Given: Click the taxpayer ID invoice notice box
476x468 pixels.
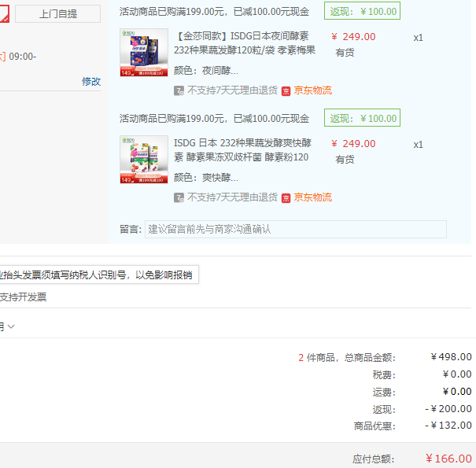Looking at the screenshot, I should [x=98, y=275].
